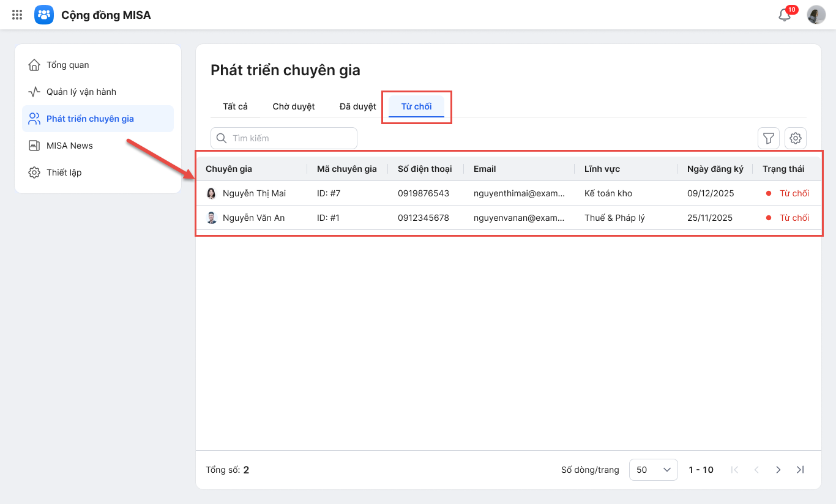Switch to the Đã duyệt tab
The width and height of the screenshot is (836, 504).
(358, 106)
